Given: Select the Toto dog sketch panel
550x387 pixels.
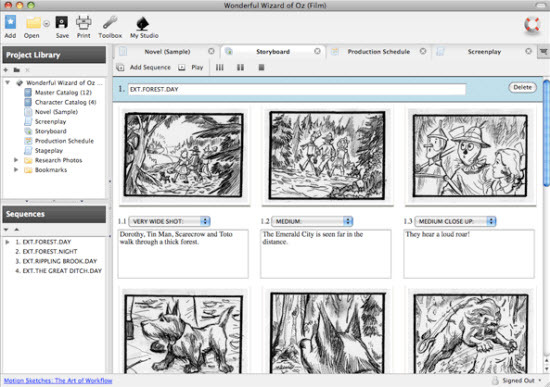Looking at the screenshot, I should click(x=184, y=334).
